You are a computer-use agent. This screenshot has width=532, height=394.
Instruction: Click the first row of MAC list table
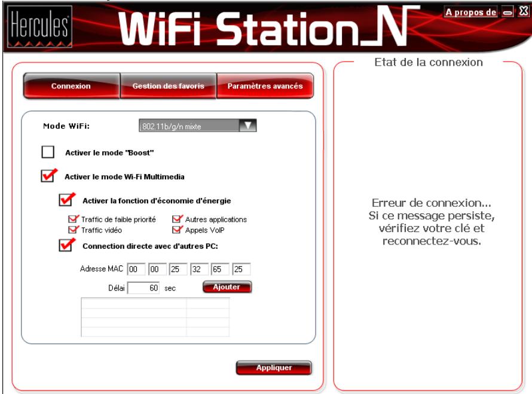click(x=155, y=303)
